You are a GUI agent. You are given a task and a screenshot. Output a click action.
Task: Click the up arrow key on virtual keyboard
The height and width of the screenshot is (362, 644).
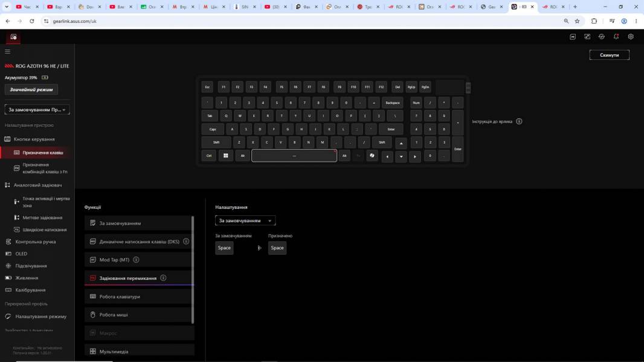pos(401,143)
